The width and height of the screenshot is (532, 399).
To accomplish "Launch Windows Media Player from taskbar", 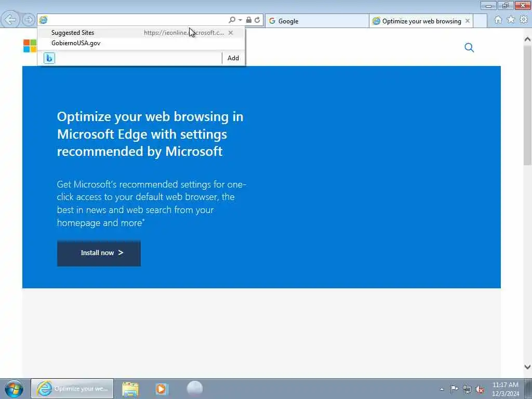I will tap(162, 389).
